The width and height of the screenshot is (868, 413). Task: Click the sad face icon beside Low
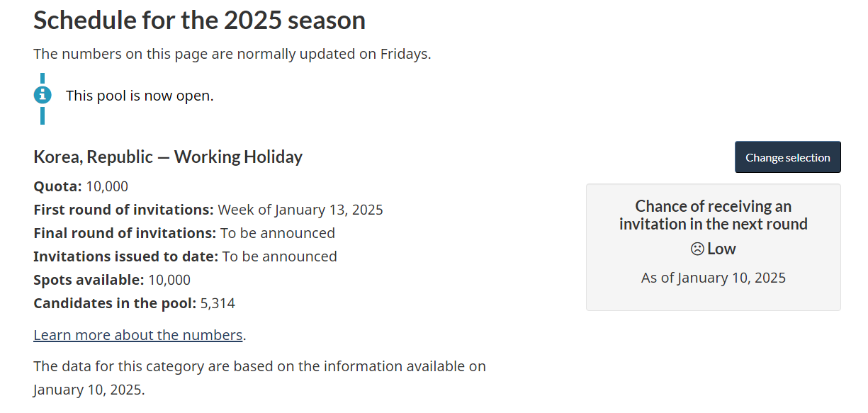point(697,249)
